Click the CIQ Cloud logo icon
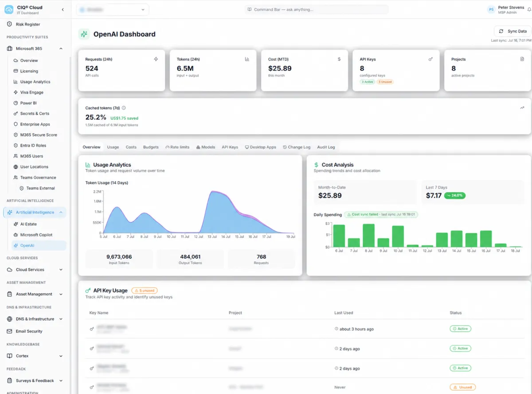This screenshot has width=532, height=394. 9,9
